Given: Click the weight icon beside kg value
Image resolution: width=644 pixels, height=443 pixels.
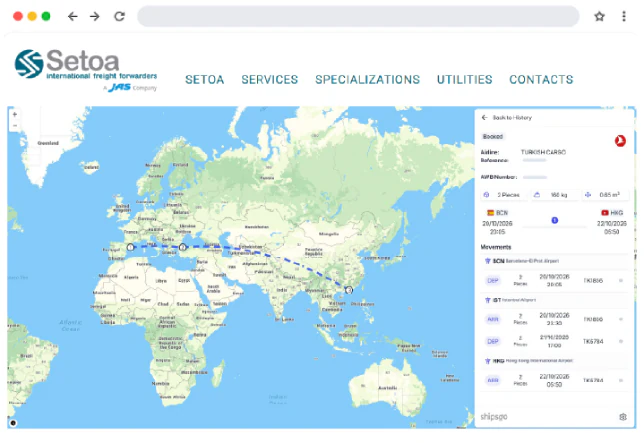Looking at the screenshot, I should coord(537,195).
